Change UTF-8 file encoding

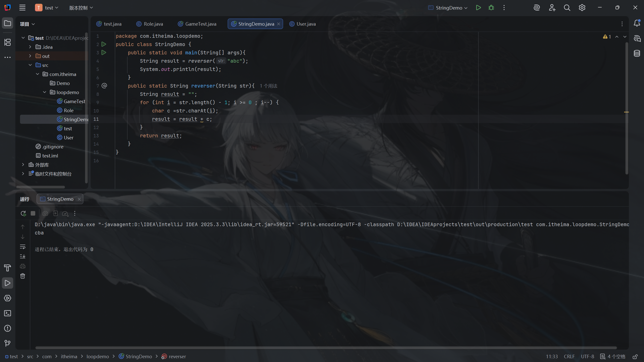coord(587,357)
